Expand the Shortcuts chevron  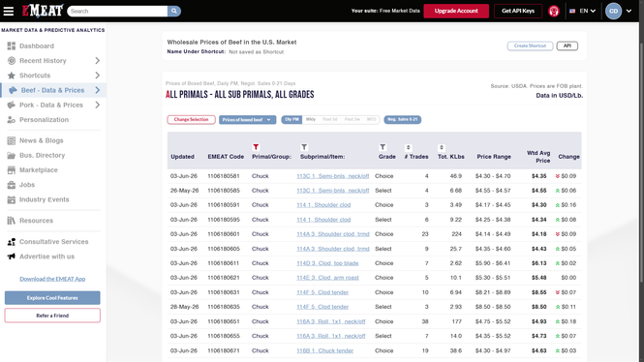pos(98,75)
